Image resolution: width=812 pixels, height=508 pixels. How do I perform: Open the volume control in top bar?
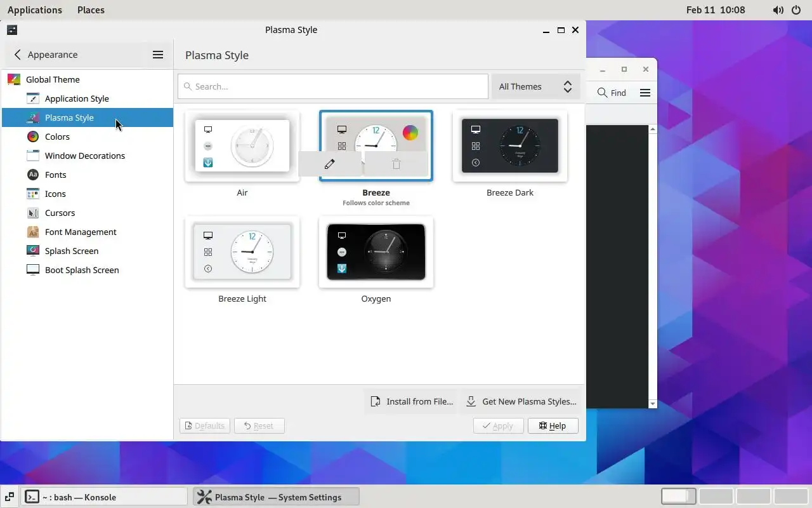778,10
